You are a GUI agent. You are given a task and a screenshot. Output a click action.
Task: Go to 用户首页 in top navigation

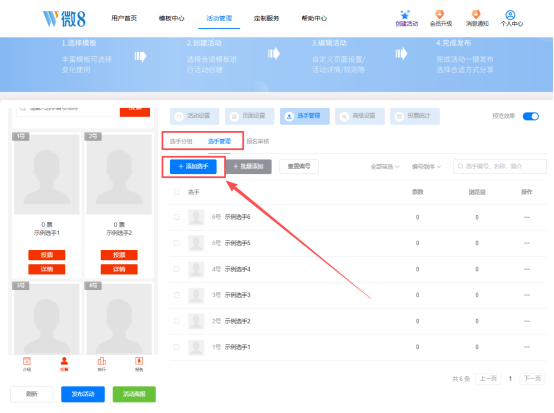pos(124,18)
